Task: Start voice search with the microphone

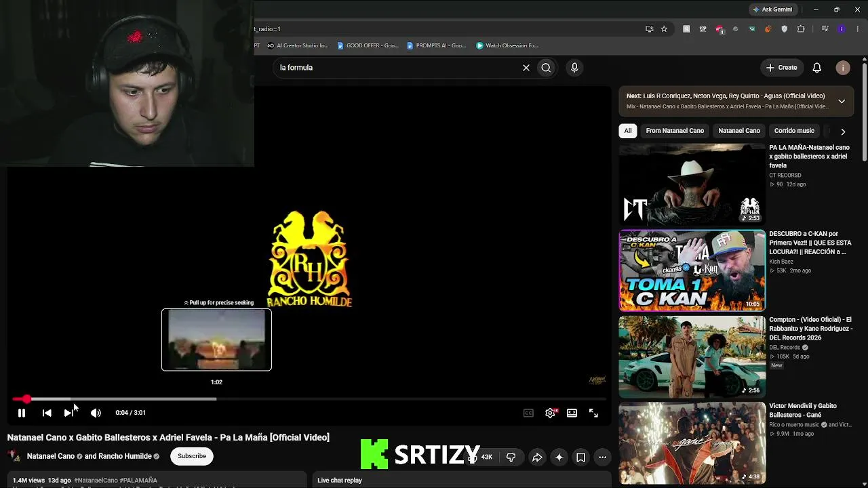Action: [574, 68]
